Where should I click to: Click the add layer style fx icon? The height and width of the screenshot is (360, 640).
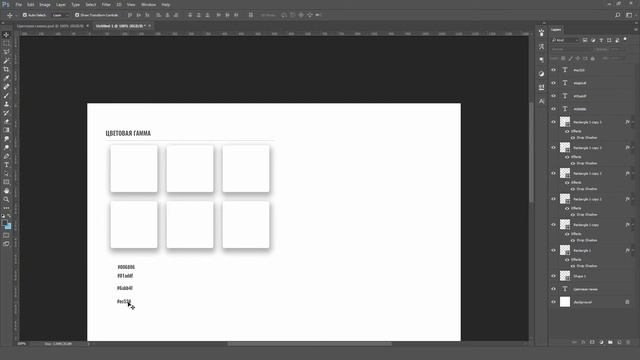pyautogui.click(x=583, y=342)
